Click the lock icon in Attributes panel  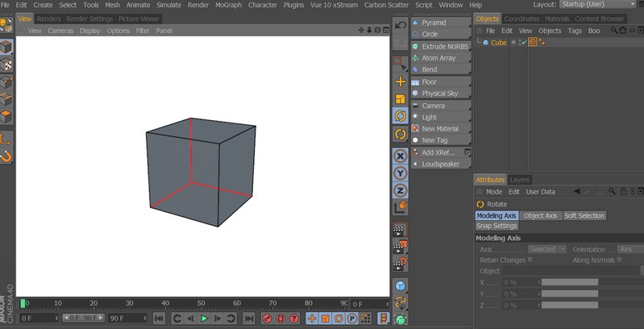coord(623,191)
